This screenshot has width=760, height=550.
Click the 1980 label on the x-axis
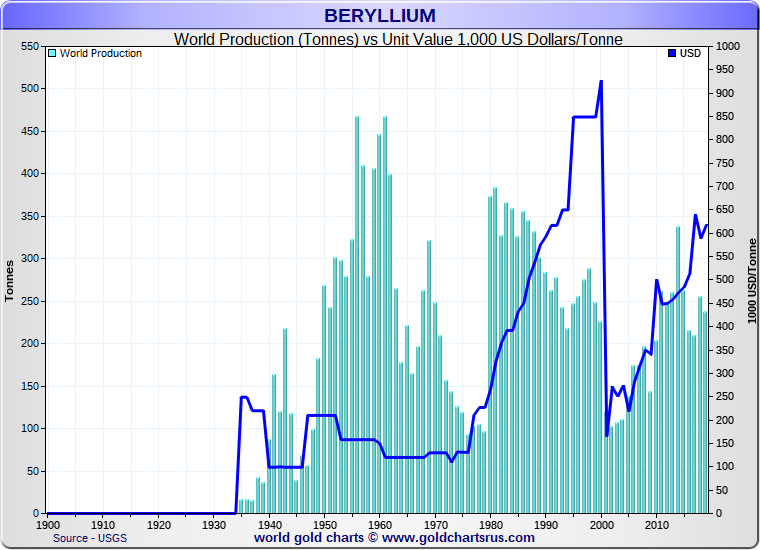point(490,524)
